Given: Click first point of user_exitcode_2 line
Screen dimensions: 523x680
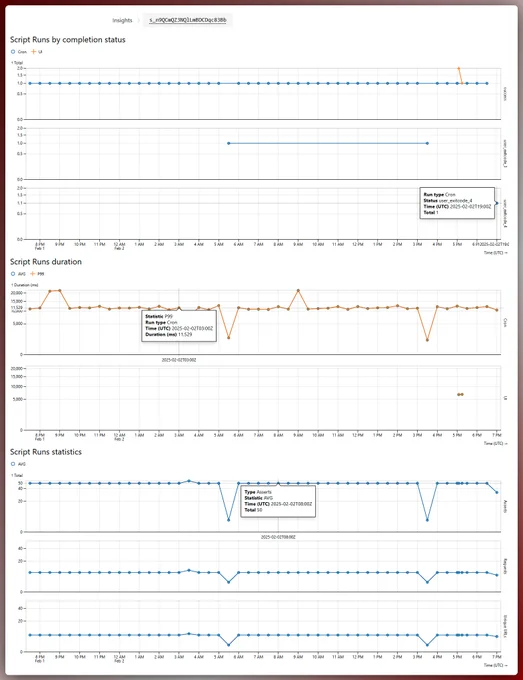Looking at the screenshot, I should (x=229, y=143).
